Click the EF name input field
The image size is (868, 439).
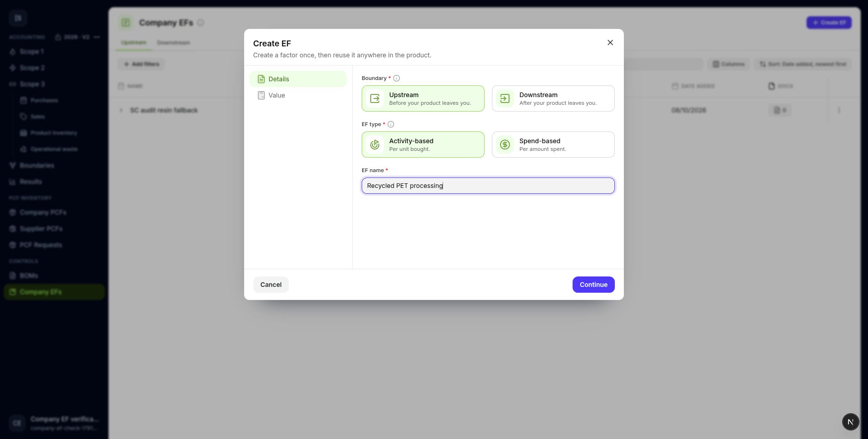pos(488,186)
